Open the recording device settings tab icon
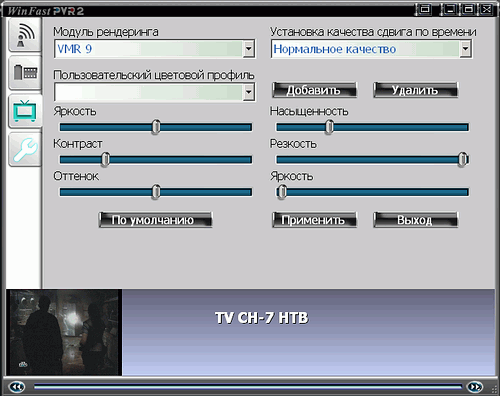Image resolution: width=500 pixels, height=396 pixels. (25, 73)
